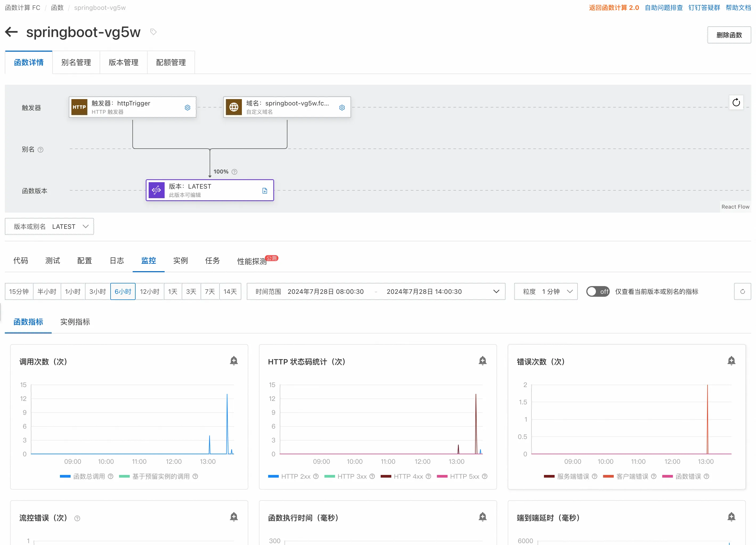The height and width of the screenshot is (545, 756).
Task: Select the 1天 time range
Action: (173, 291)
